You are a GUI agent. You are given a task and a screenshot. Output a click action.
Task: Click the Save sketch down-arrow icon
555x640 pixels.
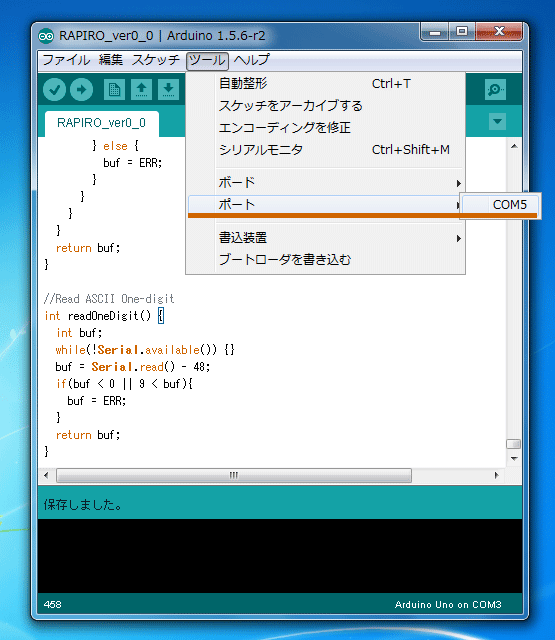[x=168, y=89]
